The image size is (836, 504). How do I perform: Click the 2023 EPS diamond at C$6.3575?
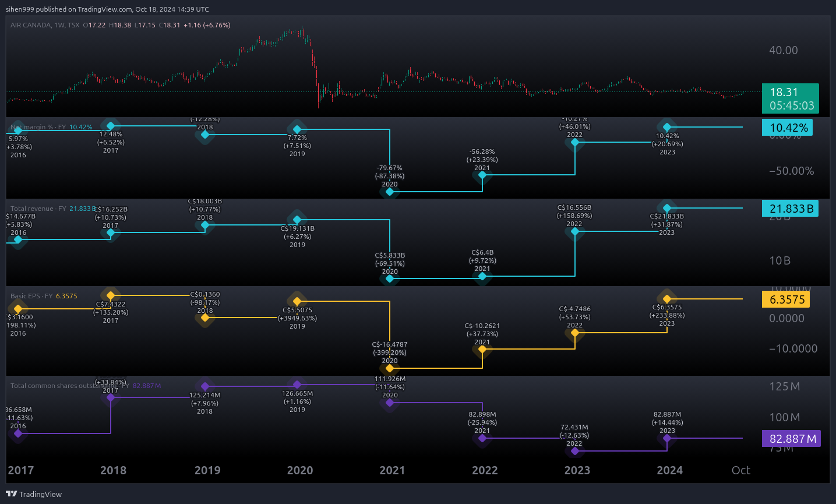tap(667, 299)
